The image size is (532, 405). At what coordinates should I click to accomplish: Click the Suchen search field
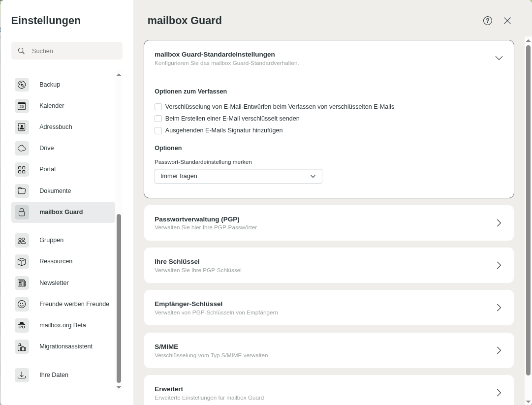[x=67, y=51]
